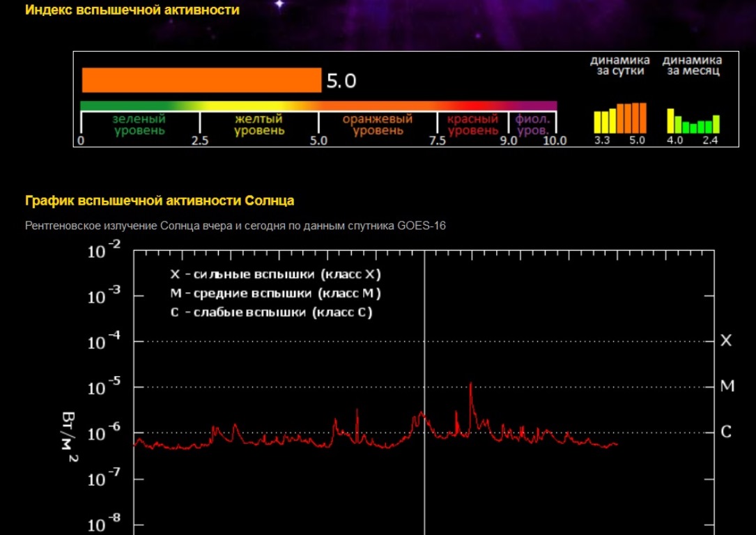The height and width of the screenshot is (535, 756).
Task: Click the vertical white day divider line
Action: (424, 334)
